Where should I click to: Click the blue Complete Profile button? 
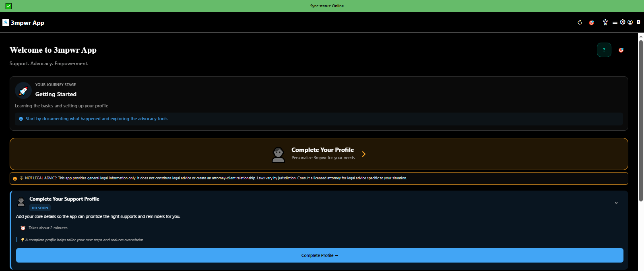[x=320, y=255]
